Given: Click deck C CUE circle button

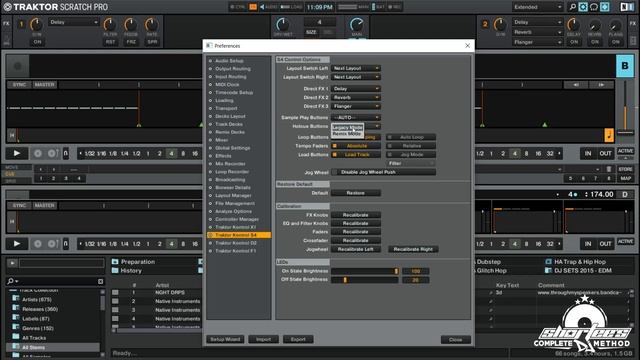Looking at the screenshot, I should (38, 244).
